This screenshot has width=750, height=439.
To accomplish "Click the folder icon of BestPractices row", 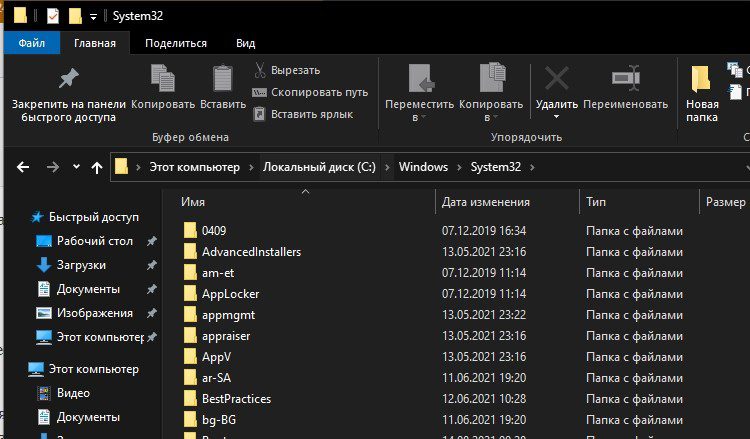I will [x=190, y=399].
